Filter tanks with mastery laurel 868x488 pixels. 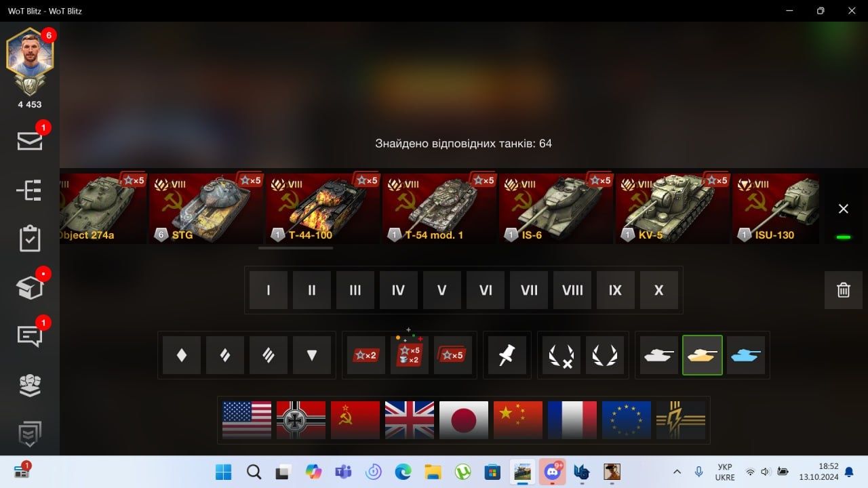click(605, 355)
